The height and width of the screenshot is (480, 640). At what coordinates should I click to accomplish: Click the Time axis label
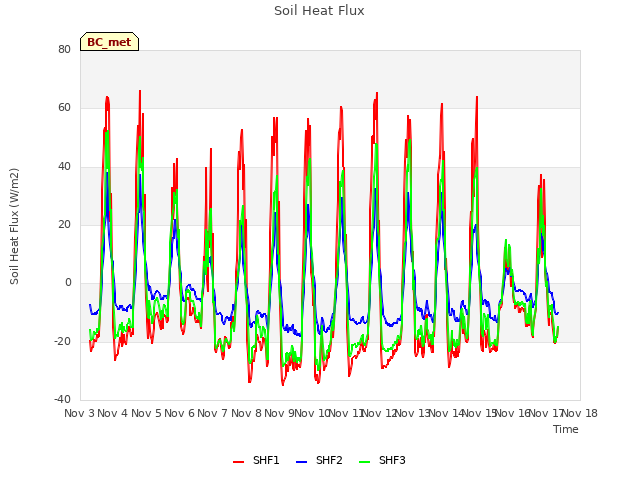coord(566,429)
